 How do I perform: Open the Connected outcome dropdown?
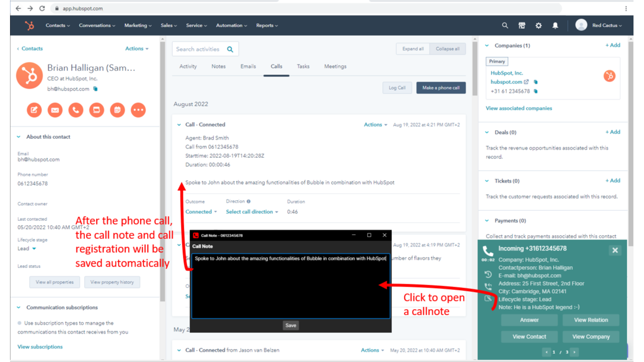(x=201, y=212)
